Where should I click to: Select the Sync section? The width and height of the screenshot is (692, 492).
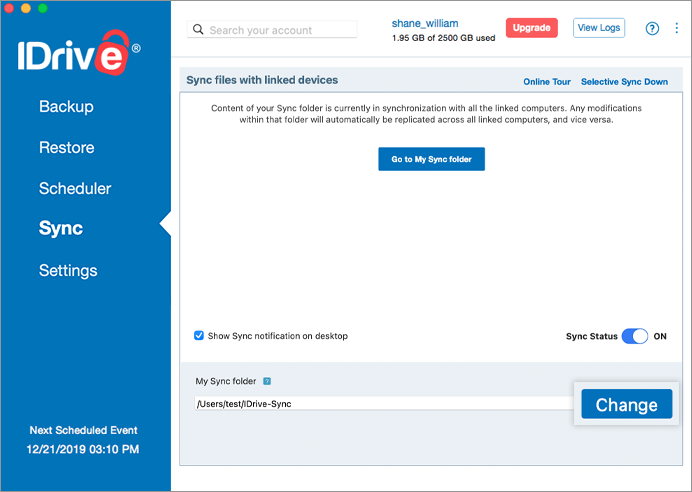point(61,228)
